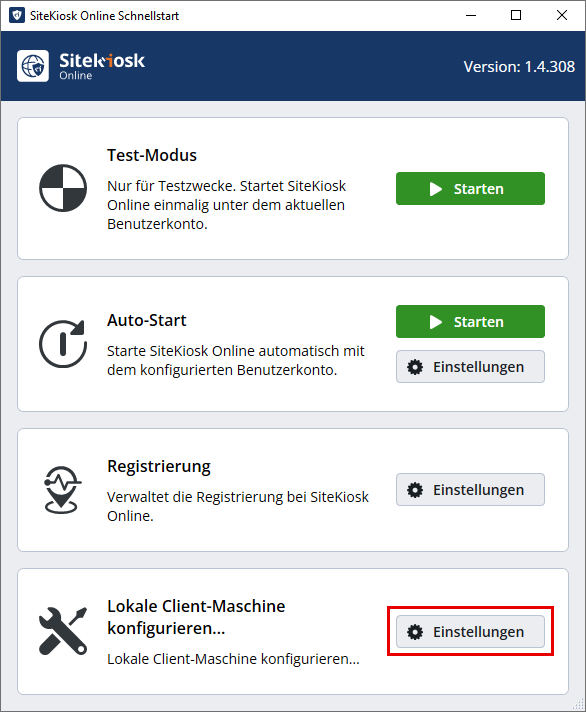Click the SiteKiosk Online globe logo
This screenshot has height=712, width=586.
33,66
